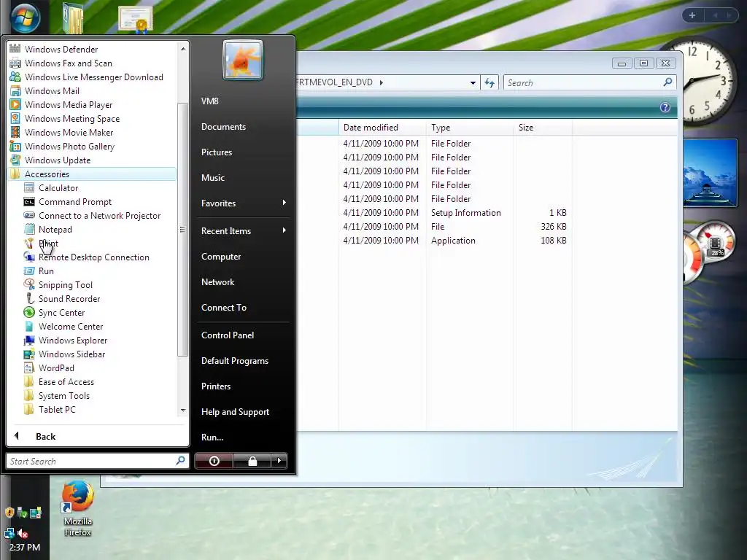Click the Start orb button
This screenshot has width=747, height=560.
pyautogui.click(x=25, y=18)
